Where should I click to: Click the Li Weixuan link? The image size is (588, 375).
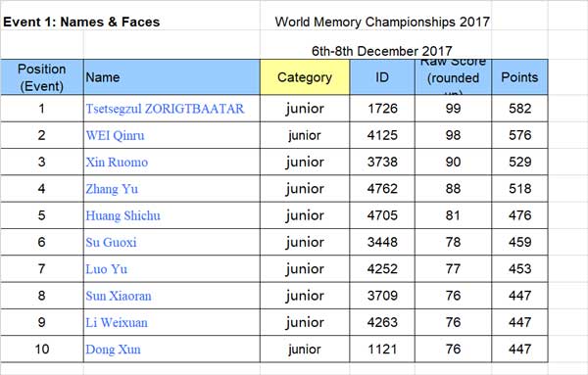117,322
